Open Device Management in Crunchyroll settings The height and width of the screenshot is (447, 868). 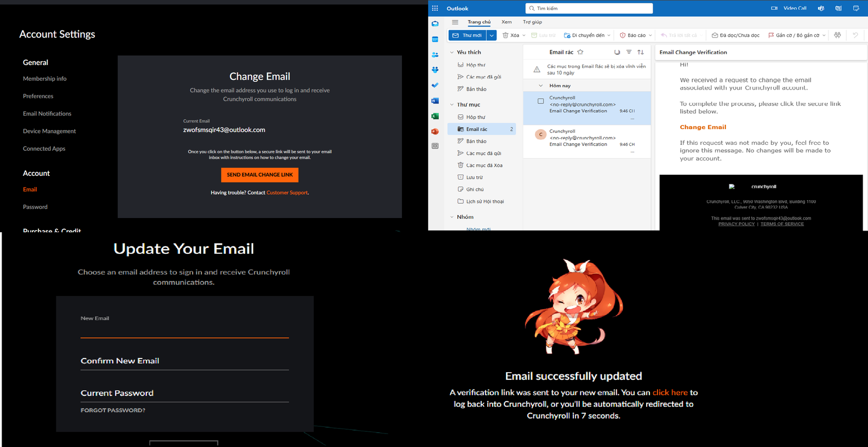click(49, 131)
